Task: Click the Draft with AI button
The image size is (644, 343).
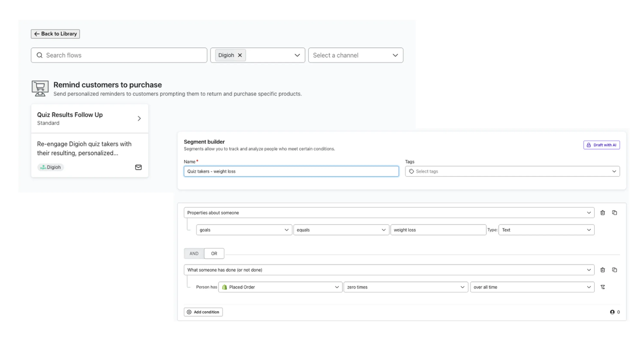Action: point(601,145)
